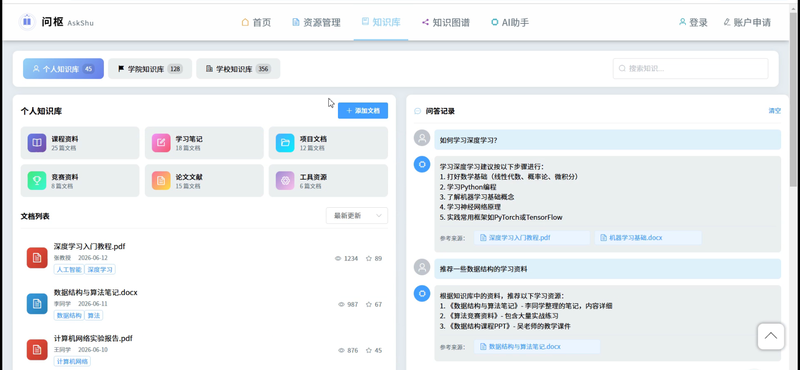Click the 深度学习入门教程.pdf red file icon
The height and width of the screenshot is (370, 800).
37,258
